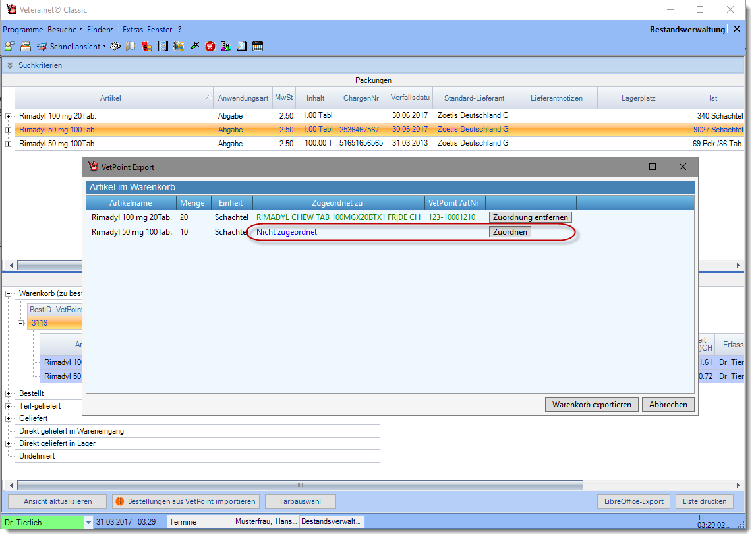
Task: Click the syringe icon in the toolbar
Action: 194,46
